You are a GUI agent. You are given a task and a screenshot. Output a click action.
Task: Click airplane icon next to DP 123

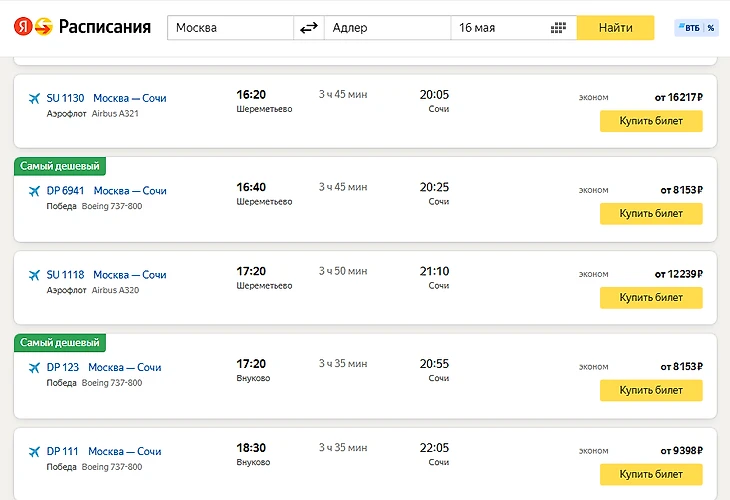(35, 367)
